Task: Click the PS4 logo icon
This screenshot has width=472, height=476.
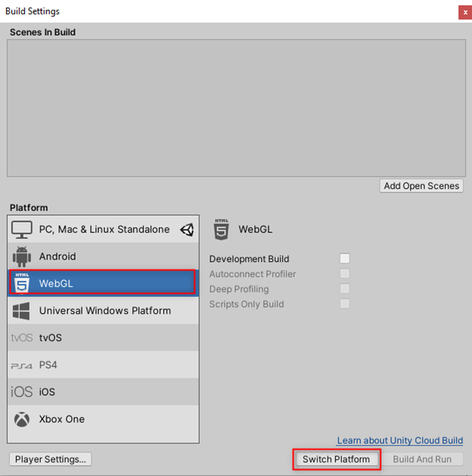Action: click(x=22, y=365)
